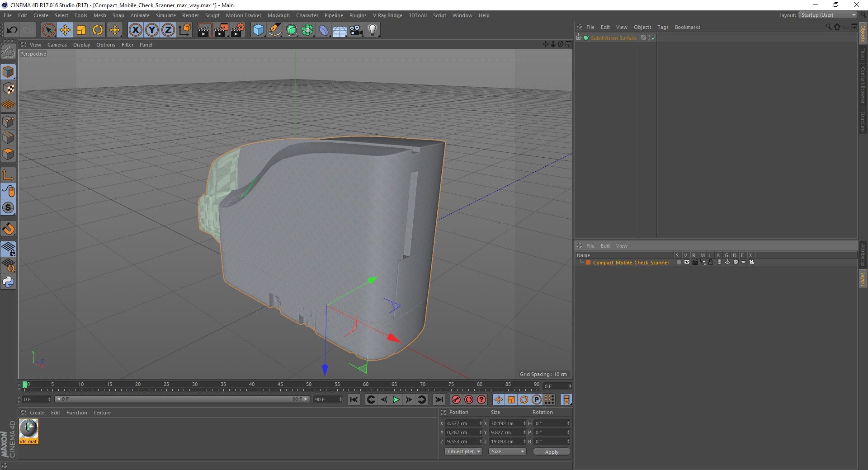Go to end of animation

click(x=439, y=399)
